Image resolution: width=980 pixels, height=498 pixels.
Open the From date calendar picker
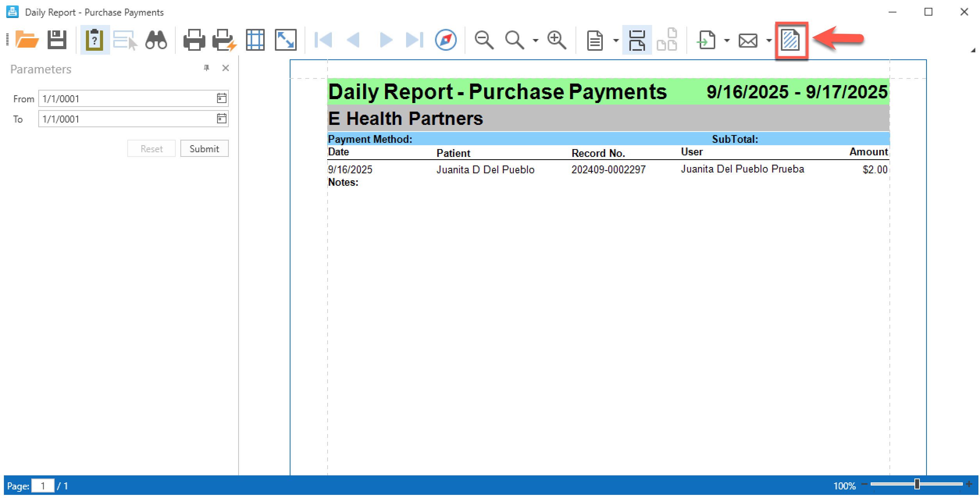click(x=221, y=98)
